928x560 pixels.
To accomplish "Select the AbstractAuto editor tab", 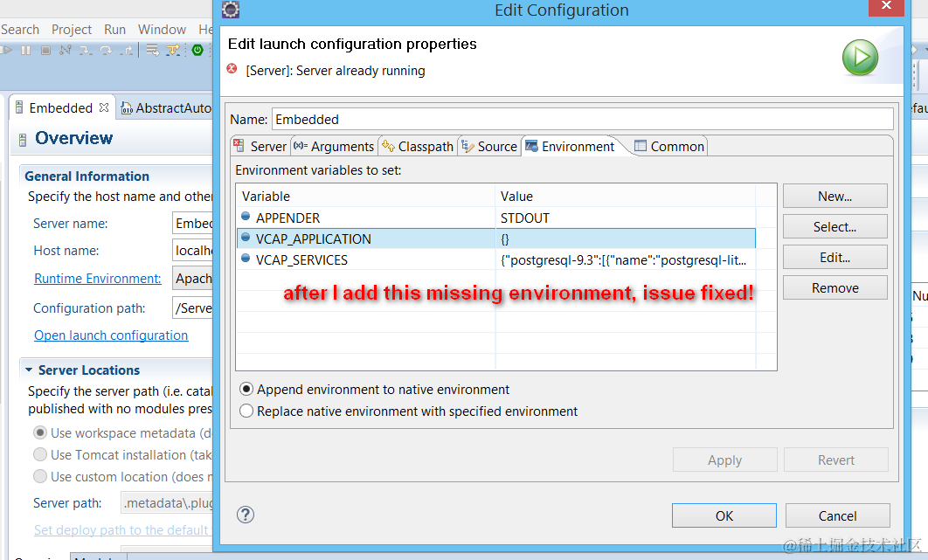I will [166, 107].
